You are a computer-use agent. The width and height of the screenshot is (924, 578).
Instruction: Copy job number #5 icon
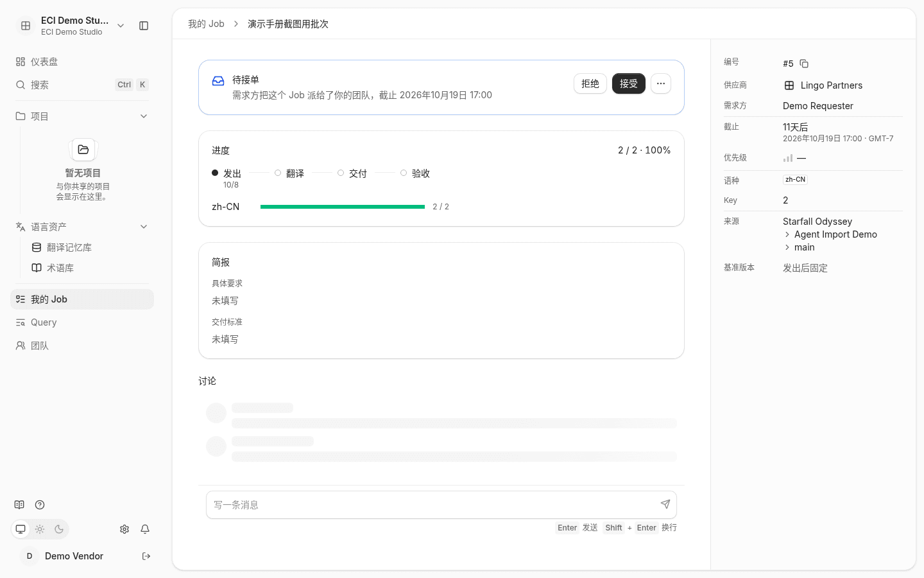tap(804, 64)
